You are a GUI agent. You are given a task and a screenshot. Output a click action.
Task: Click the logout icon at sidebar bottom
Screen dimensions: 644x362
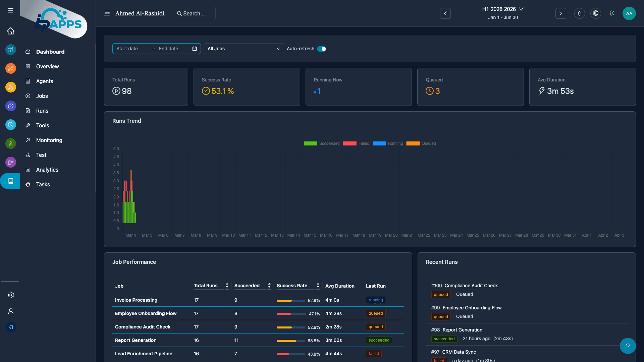10,327
